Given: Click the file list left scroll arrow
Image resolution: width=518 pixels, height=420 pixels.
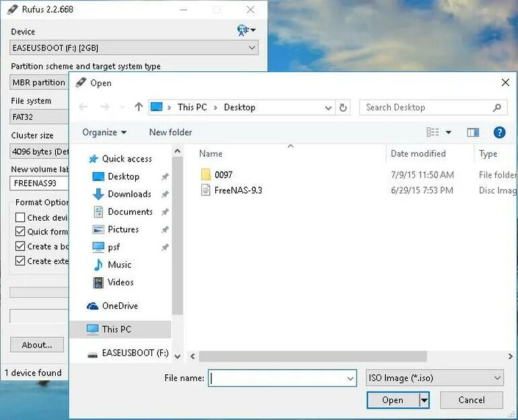Looking at the screenshot, I should [x=192, y=356].
